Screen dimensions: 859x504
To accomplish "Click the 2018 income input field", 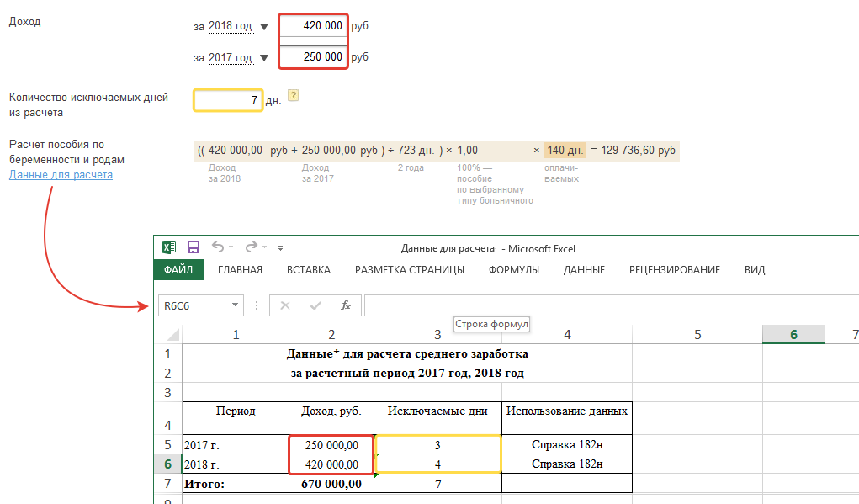I will [x=312, y=26].
